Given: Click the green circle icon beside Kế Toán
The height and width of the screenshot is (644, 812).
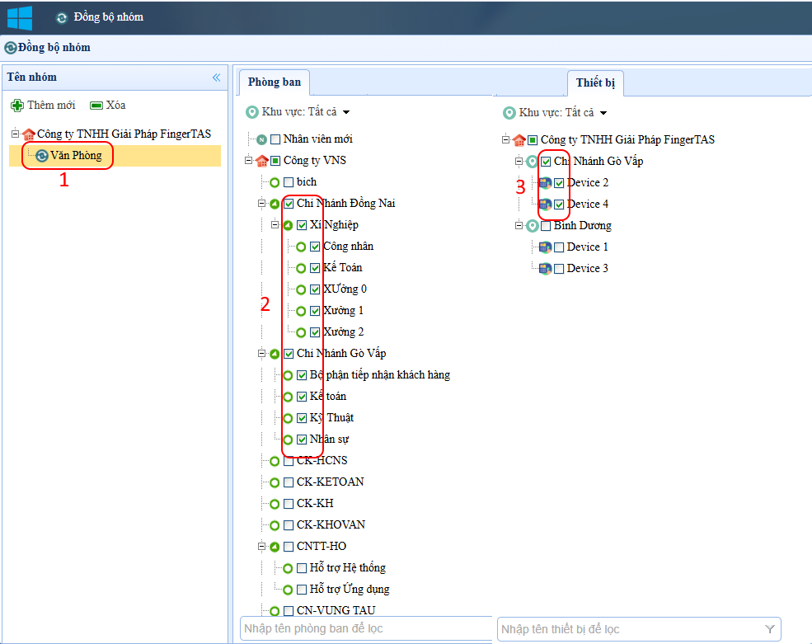Looking at the screenshot, I should click(x=301, y=268).
